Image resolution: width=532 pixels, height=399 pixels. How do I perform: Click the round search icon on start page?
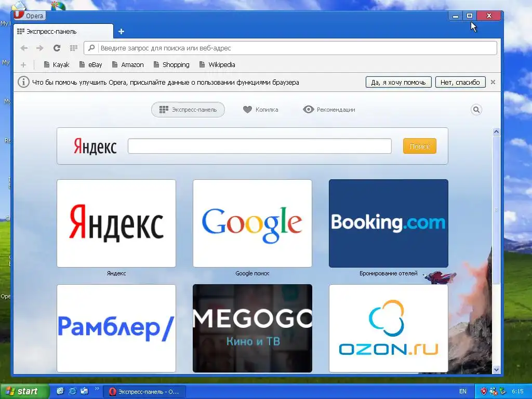coord(476,110)
